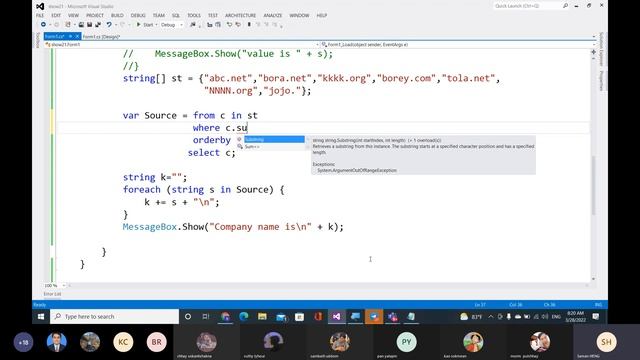
Task: Click the Navigate Backward toolbar icon
Action: pyautogui.click(x=43, y=25)
